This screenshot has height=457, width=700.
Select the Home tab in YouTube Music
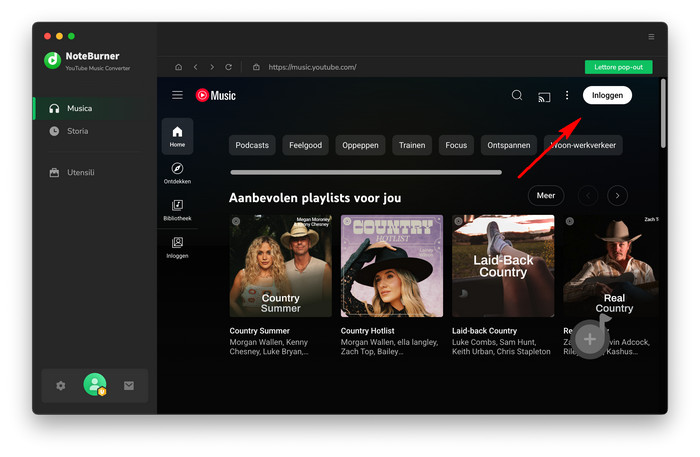tap(177, 136)
